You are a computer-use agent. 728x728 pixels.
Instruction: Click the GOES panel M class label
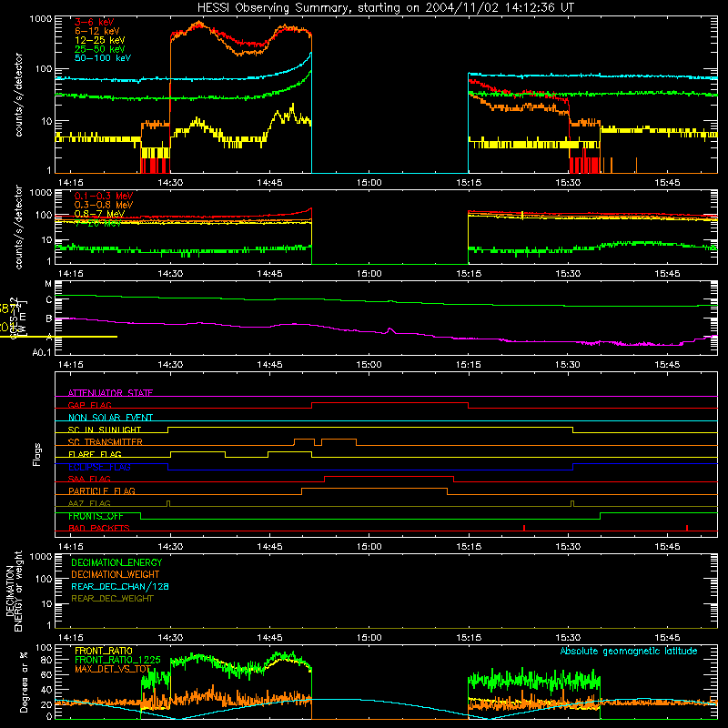click(x=48, y=284)
